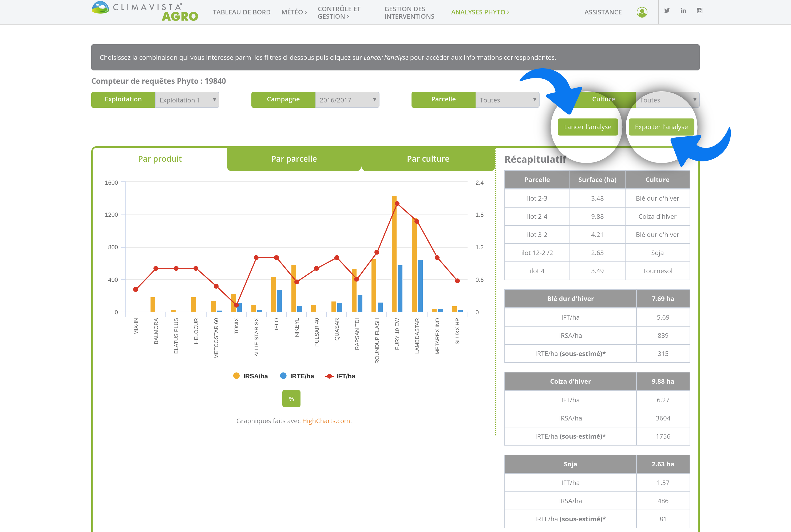Open the Assistance page
The height and width of the screenshot is (532, 791).
(x=603, y=12)
